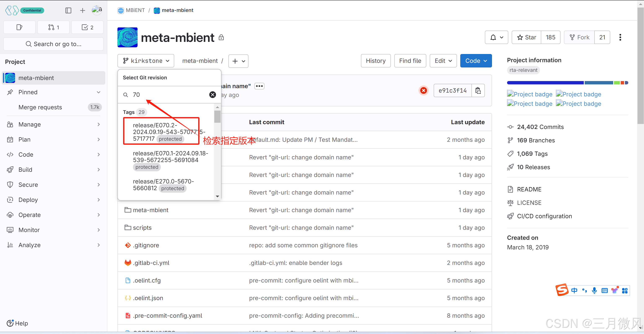Click the History button

pyautogui.click(x=376, y=61)
